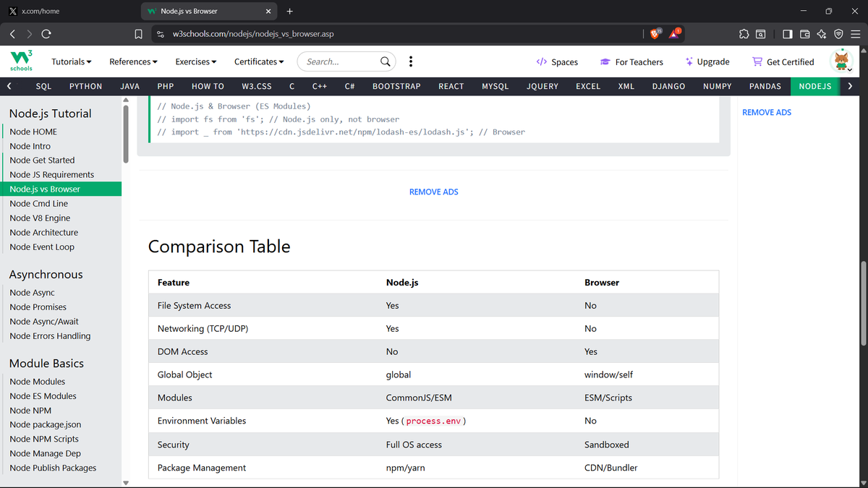Expand the Tutorials dropdown
The width and height of the screenshot is (868, 488).
[x=72, y=61]
